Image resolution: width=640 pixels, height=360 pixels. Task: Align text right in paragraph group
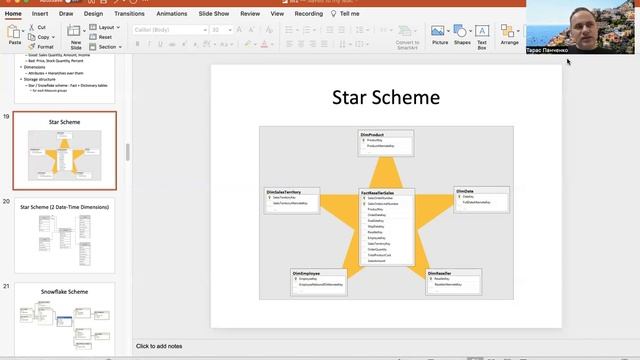[x=313, y=44]
